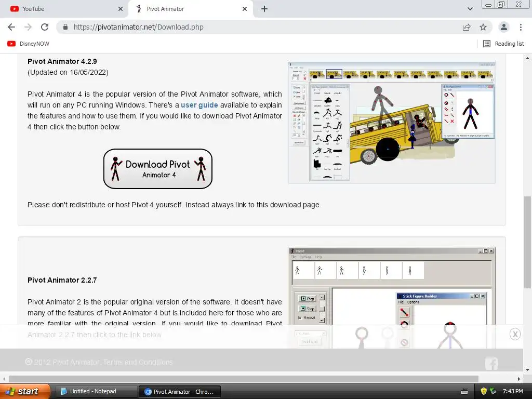Open security shield tray icon
Image resolution: width=532 pixels, height=399 pixels.
pyautogui.click(x=484, y=391)
